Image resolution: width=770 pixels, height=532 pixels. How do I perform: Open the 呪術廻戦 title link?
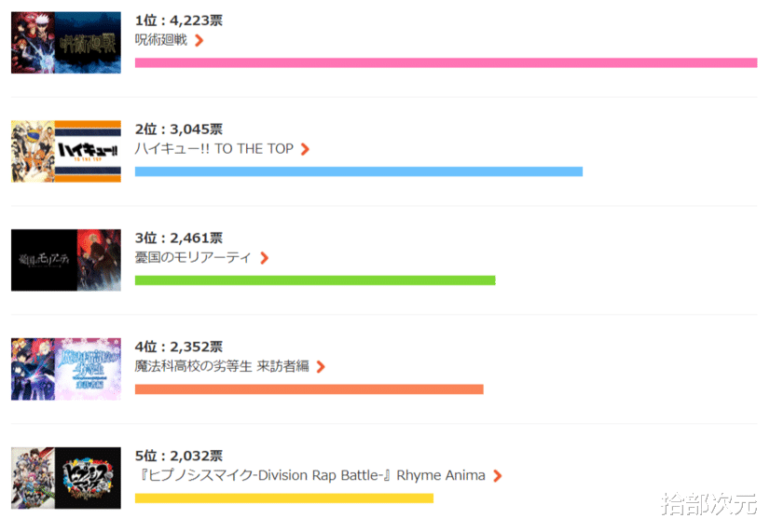point(161,40)
